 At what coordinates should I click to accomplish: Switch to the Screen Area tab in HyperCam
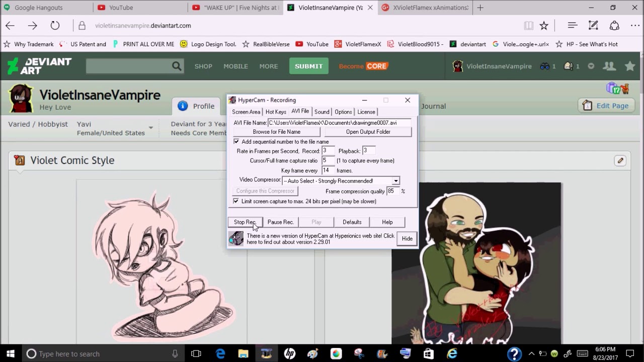[246, 112]
